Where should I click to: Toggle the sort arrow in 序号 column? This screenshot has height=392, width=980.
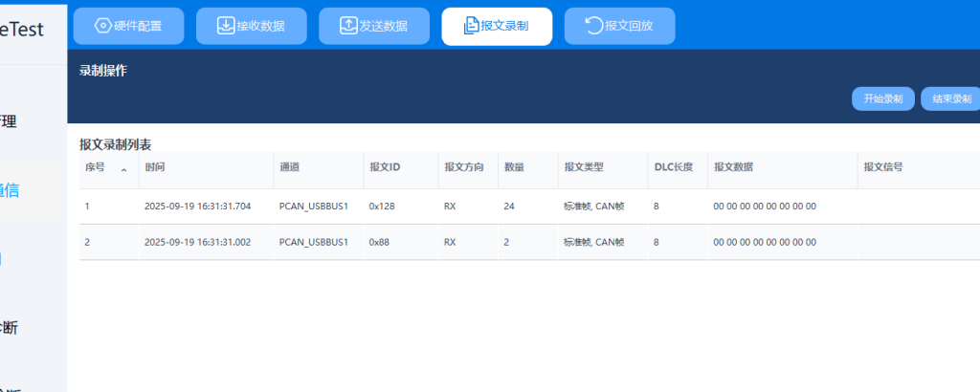tap(123, 169)
